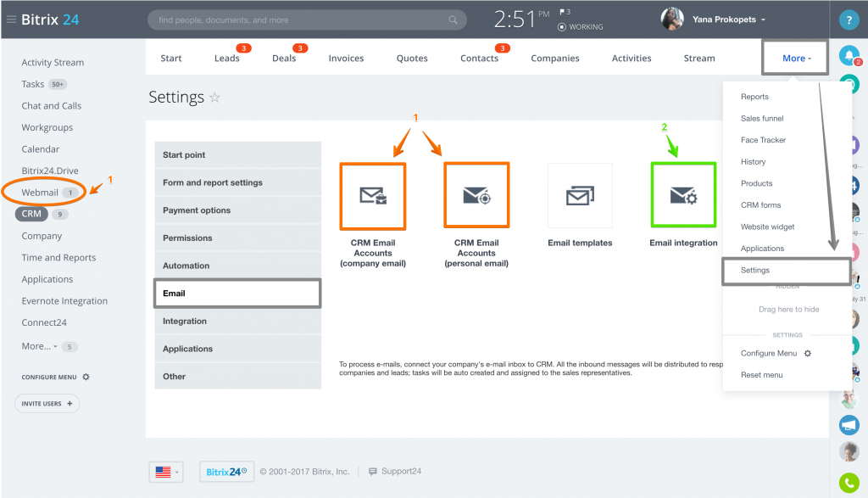
Task: Open CRM Email Accounts (company email) icon
Action: point(373,196)
